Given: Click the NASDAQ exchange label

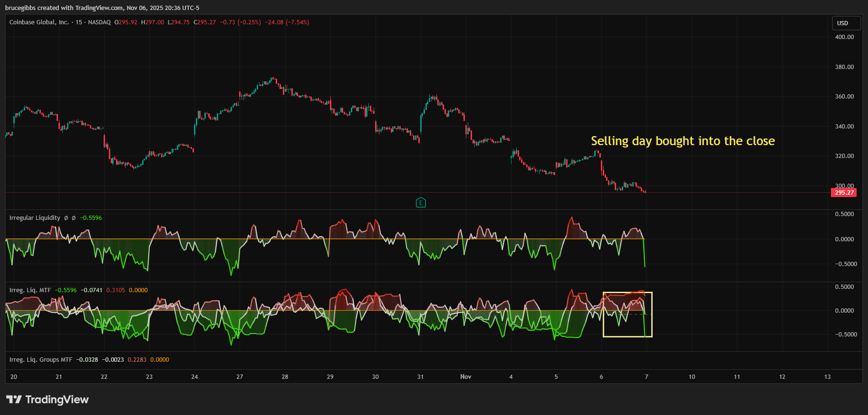Looking at the screenshot, I should tap(99, 22).
